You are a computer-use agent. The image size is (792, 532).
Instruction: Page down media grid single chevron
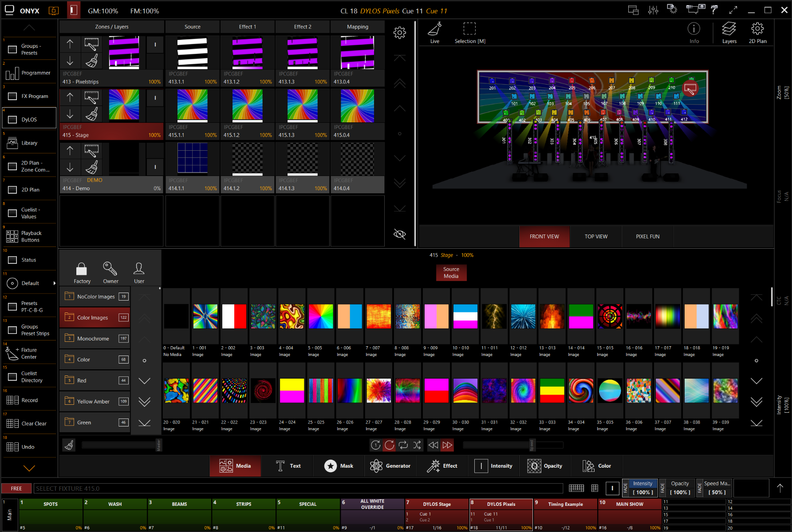pyautogui.click(x=756, y=381)
